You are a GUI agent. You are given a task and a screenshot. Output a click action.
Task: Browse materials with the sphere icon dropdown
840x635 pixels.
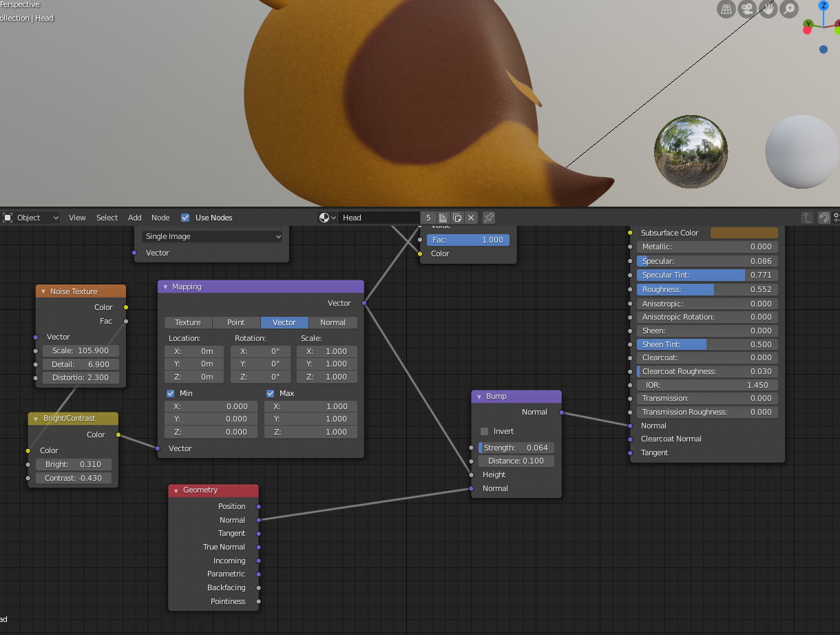tap(328, 218)
